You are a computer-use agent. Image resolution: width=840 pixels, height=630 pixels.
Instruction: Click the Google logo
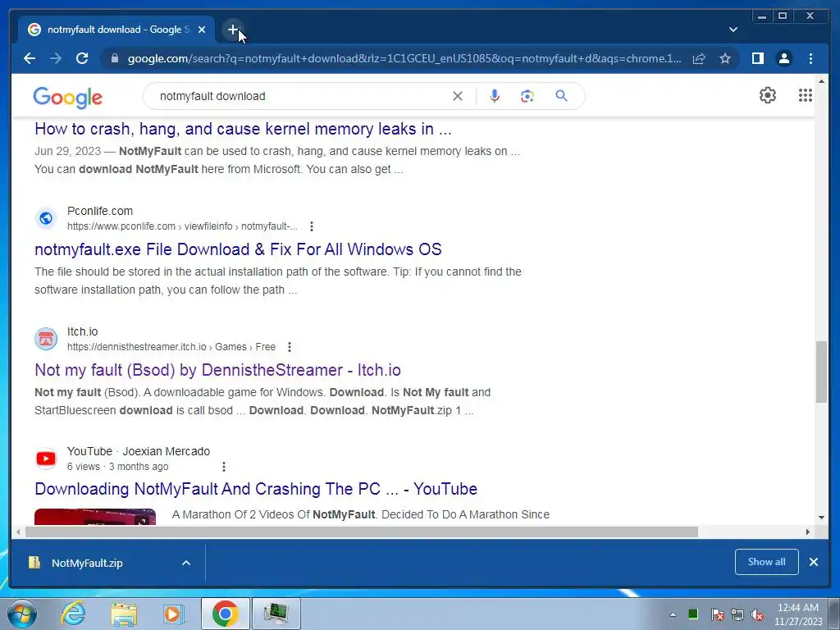67,98
